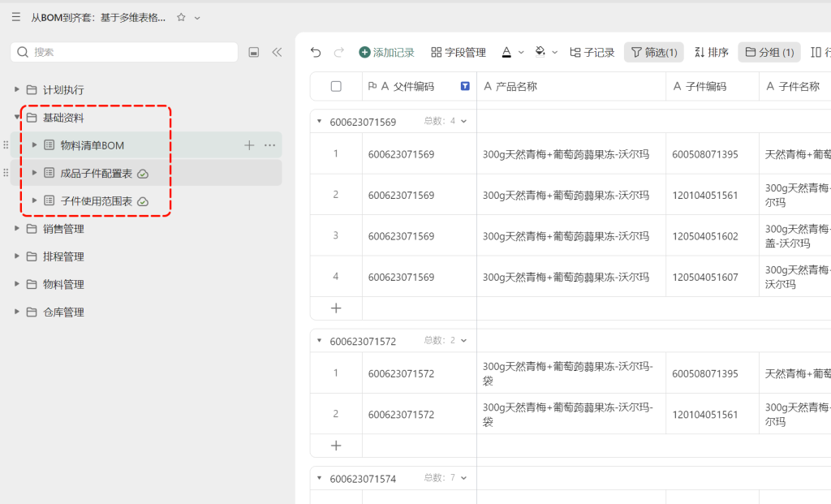Click 120104051561 in group 600623071572
Screen dimensions: 831x504
coord(705,415)
